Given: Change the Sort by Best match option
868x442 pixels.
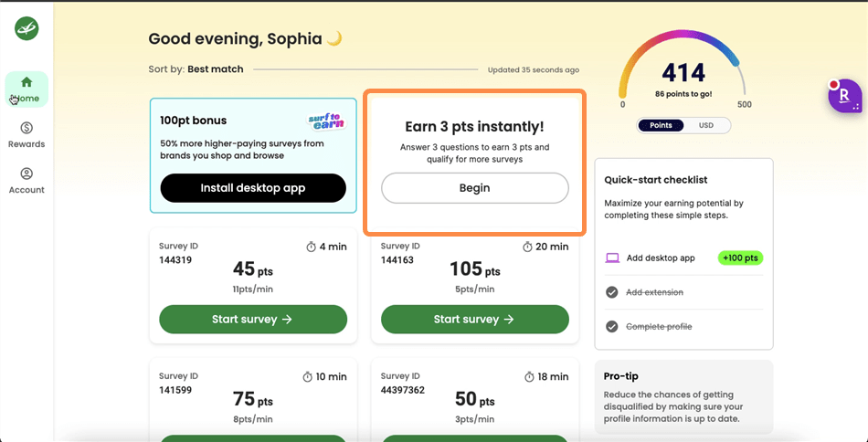Looking at the screenshot, I should [216, 69].
